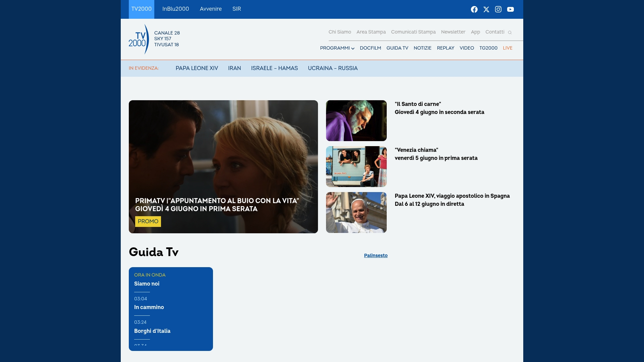Click the yellow PROMO badge

click(148, 222)
